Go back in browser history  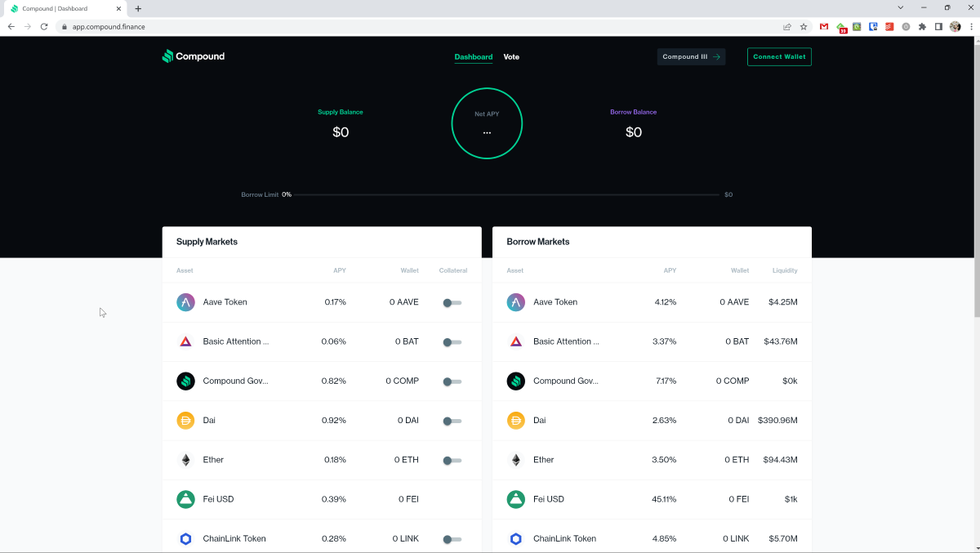pos(11,26)
